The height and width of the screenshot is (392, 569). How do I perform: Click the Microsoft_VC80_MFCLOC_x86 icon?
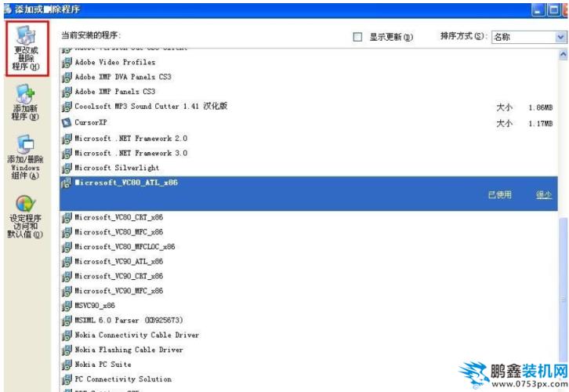click(67, 247)
